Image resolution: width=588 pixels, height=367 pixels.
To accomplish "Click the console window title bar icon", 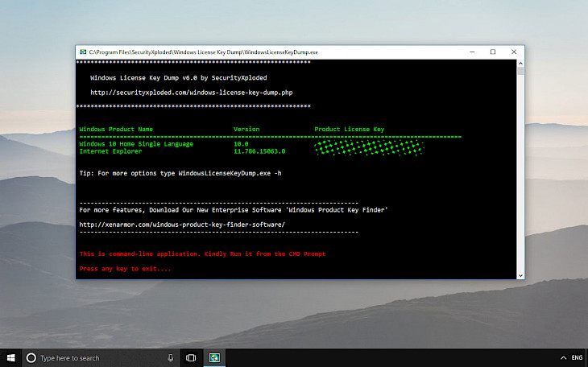I will click(83, 52).
